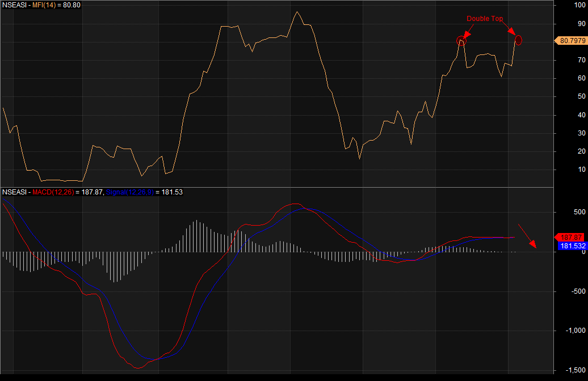The image size is (588, 381).
Task: Click the highest peak of the MFI line
Action: [x=297, y=12]
